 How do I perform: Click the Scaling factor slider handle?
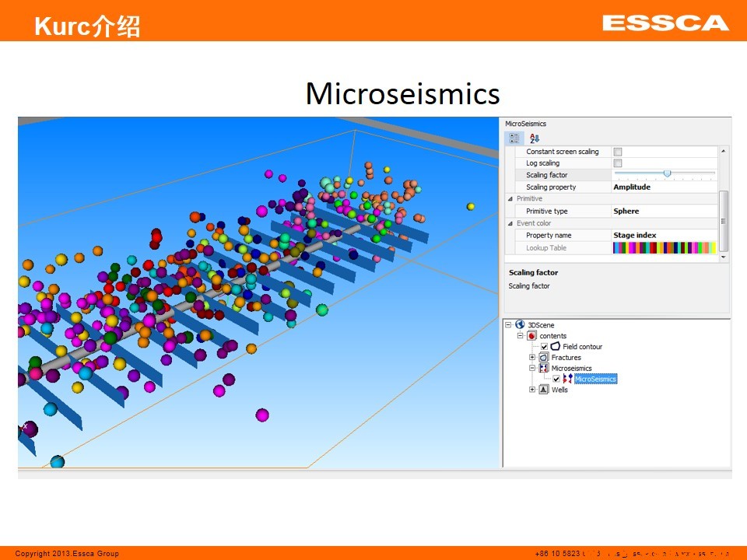[667, 173]
